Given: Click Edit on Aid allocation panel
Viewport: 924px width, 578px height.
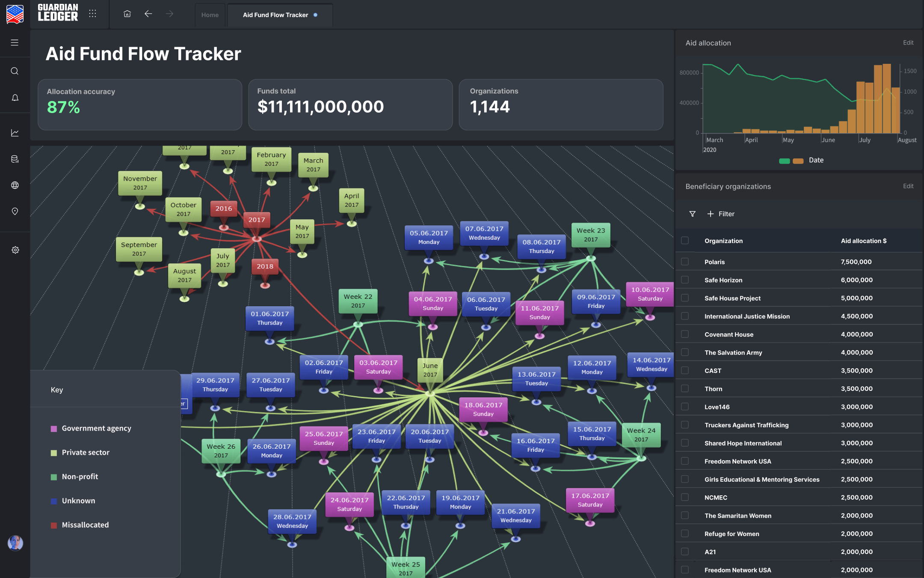Looking at the screenshot, I should pos(908,43).
